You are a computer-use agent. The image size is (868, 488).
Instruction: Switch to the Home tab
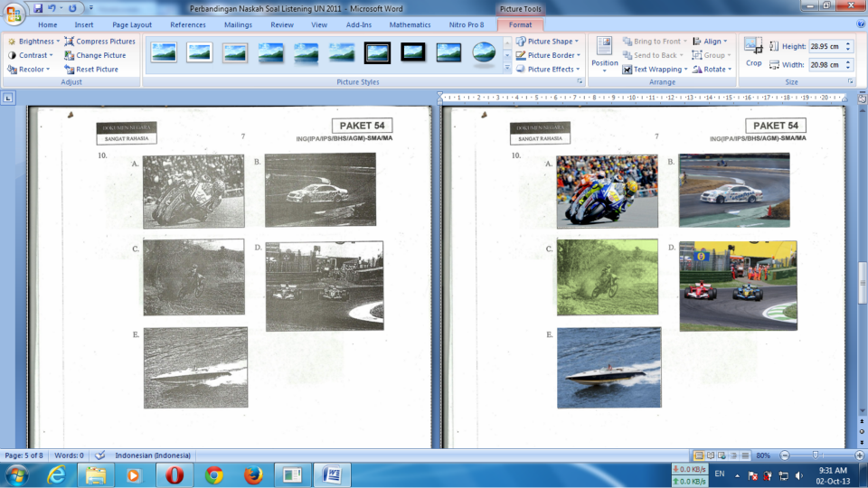pyautogui.click(x=48, y=25)
